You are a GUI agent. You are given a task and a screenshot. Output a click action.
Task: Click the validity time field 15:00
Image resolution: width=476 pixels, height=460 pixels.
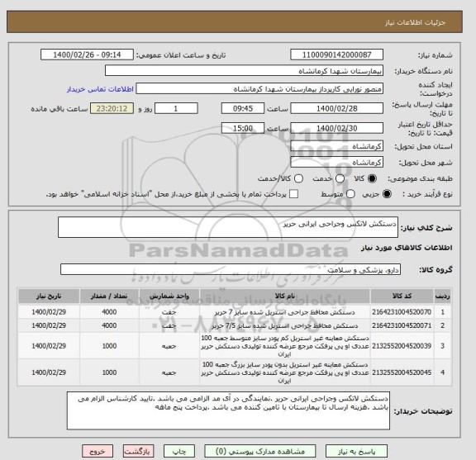pos(243,128)
